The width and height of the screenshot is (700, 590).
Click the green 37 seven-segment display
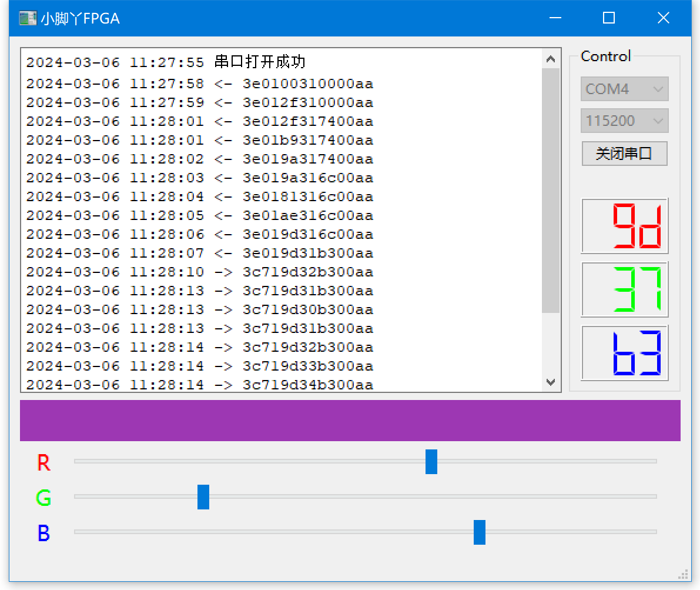click(x=624, y=289)
